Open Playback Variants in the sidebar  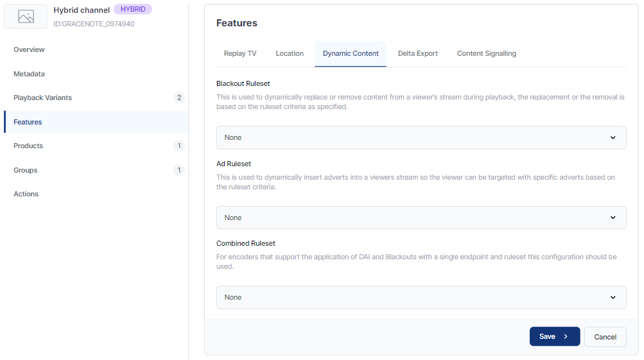(42, 98)
